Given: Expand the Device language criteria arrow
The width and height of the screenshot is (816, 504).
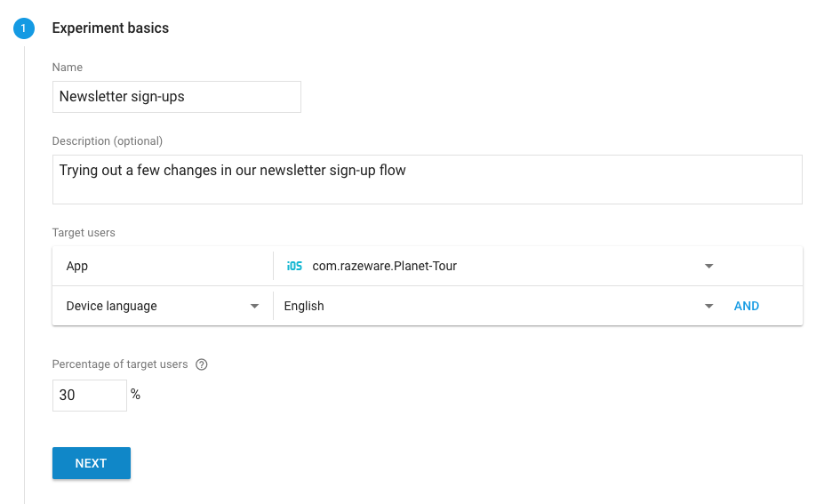Looking at the screenshot, I should pos(255,306).
